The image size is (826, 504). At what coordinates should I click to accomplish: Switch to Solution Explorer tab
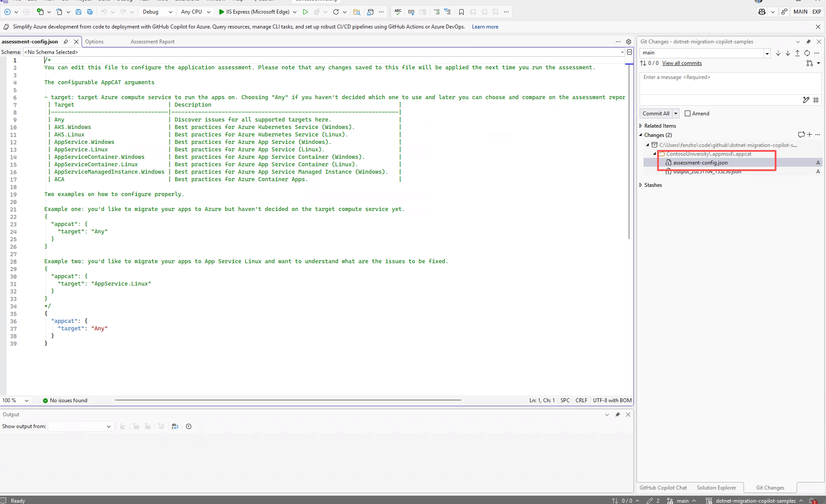click(716, 488)
